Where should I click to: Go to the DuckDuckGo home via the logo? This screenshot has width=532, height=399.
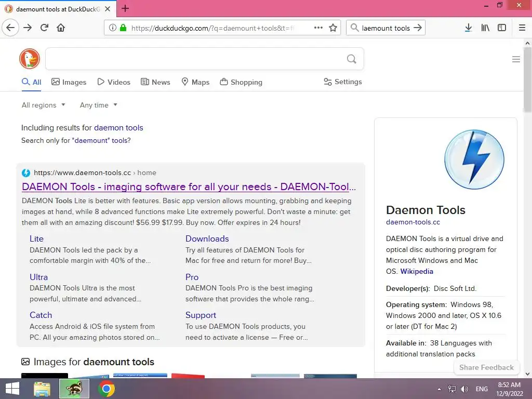(x=30, y=59)
